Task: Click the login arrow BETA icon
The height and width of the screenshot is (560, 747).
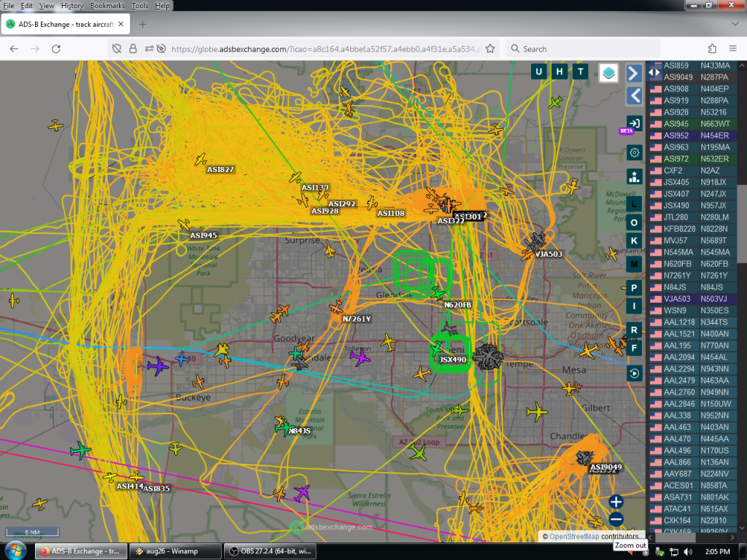Action: click(634, 123)
